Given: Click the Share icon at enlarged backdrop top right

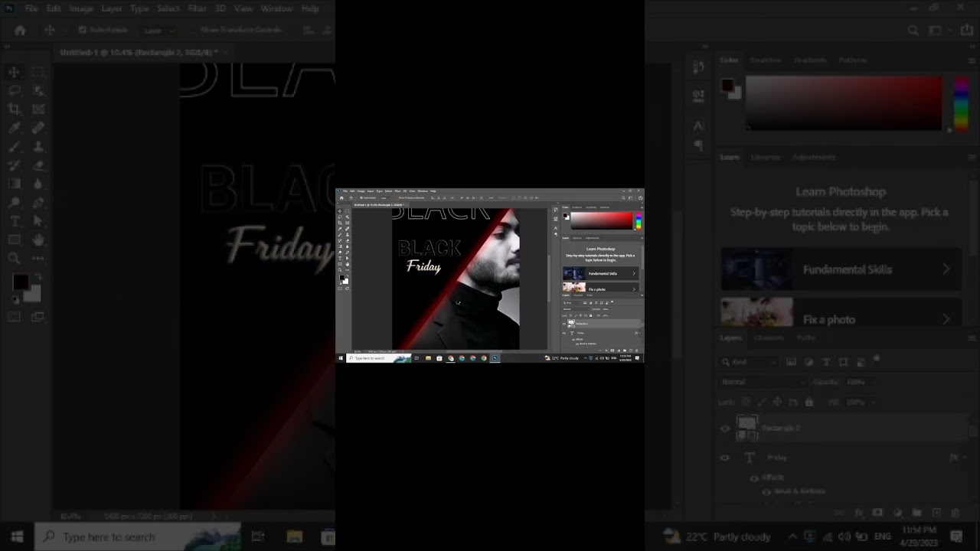Looking at the screenshot, I should pyautogui.click(x=966, y=30).
